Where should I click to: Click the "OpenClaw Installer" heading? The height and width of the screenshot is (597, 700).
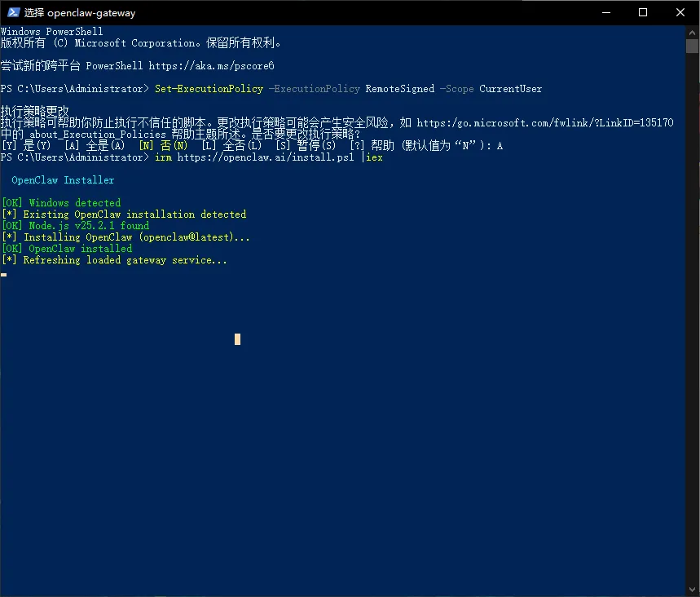(x=63, y=180)
